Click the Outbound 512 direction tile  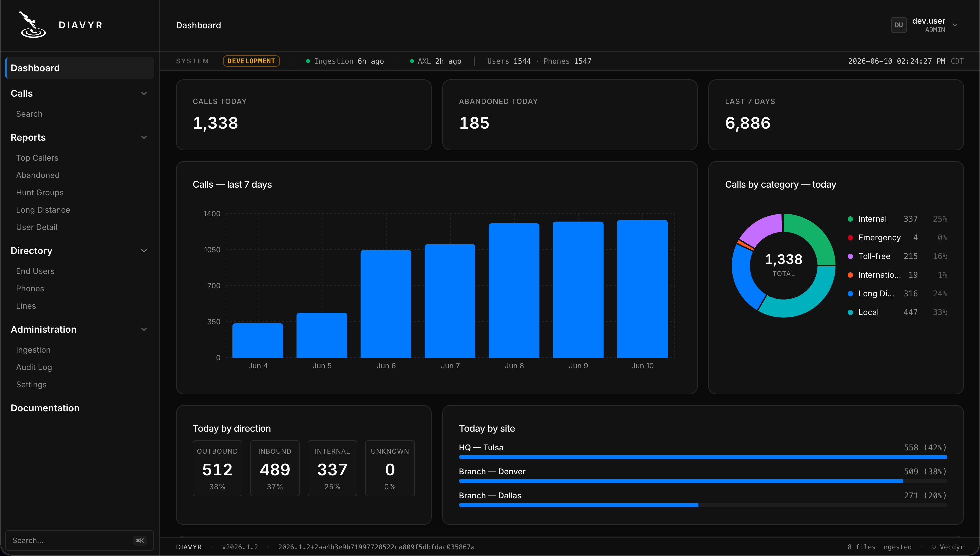pos(217,469)
